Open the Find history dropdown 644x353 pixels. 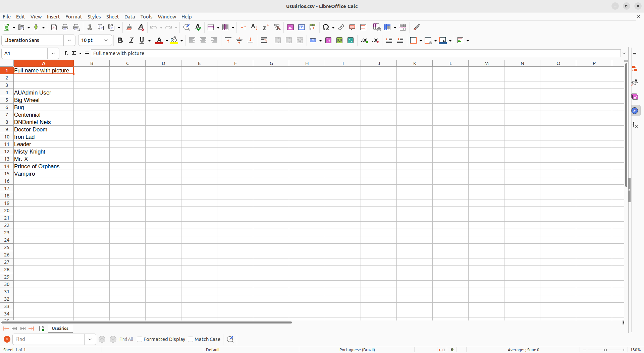pos(90,339)
